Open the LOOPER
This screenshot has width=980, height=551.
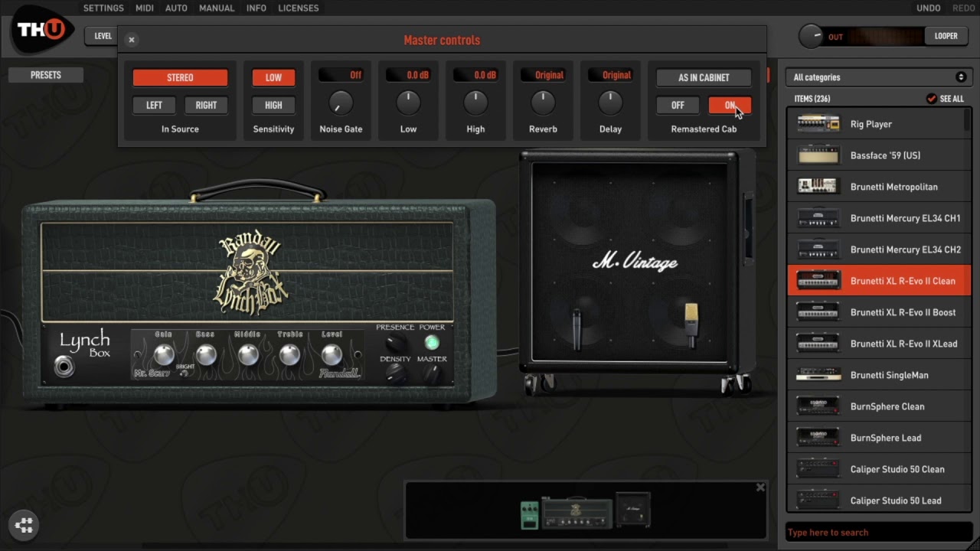(946, 36)
